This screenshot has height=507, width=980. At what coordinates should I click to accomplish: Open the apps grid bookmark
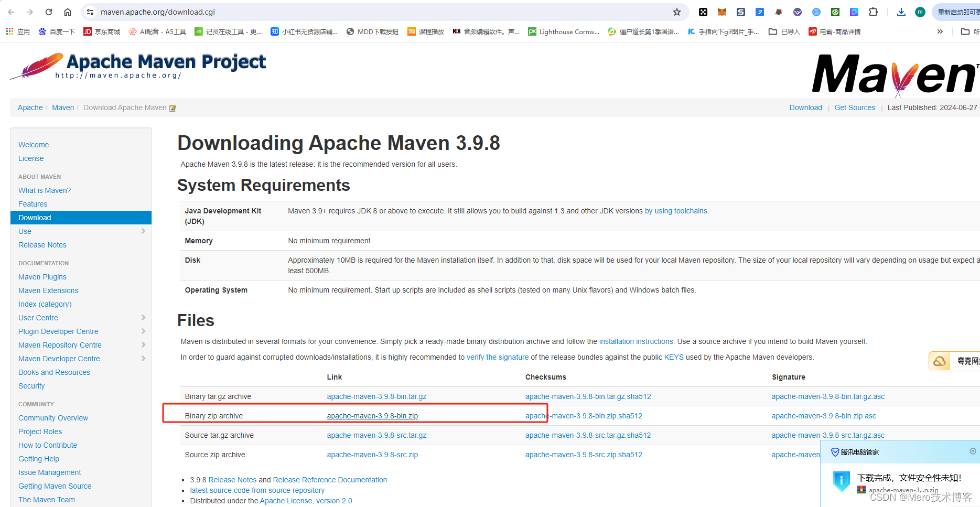[18, 31]
